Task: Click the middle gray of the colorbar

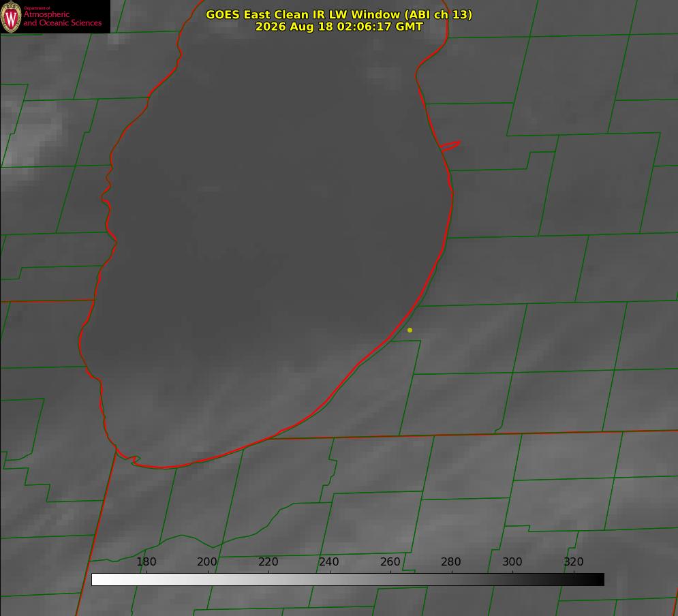Action: [x=348, y=579]
